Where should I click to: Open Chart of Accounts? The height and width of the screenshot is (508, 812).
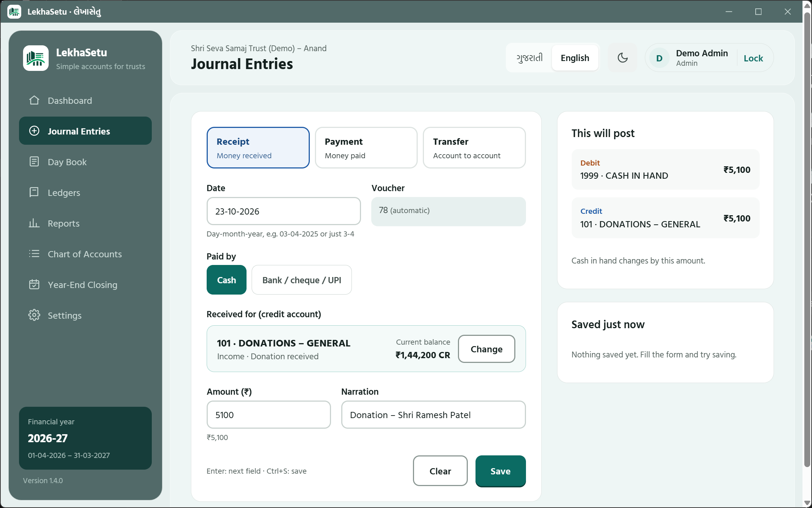(x=85, y=254)
